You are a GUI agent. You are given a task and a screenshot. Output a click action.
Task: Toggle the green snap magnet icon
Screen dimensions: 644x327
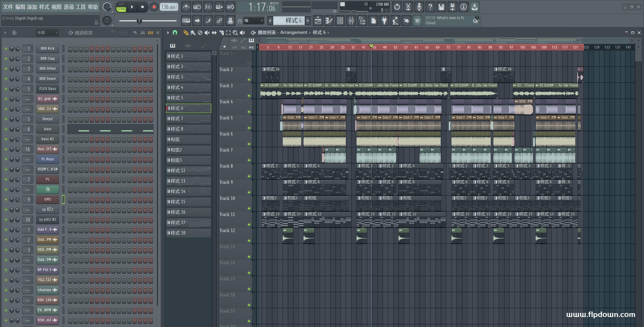click(x=175, y=33)
